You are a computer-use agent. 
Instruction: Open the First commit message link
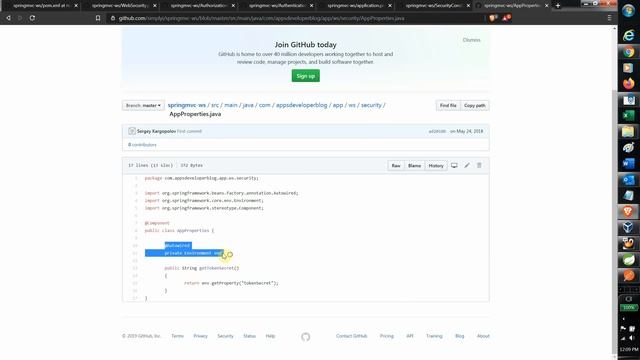[x=189, y=131]
